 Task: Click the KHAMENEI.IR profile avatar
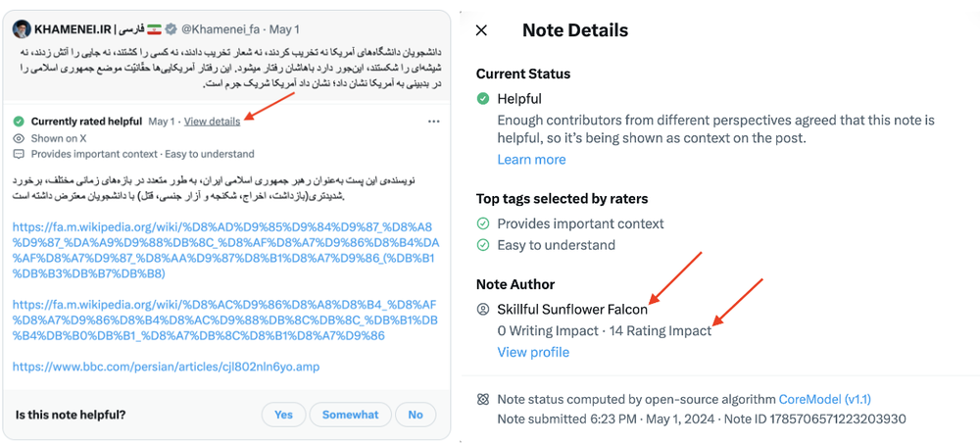22,28
